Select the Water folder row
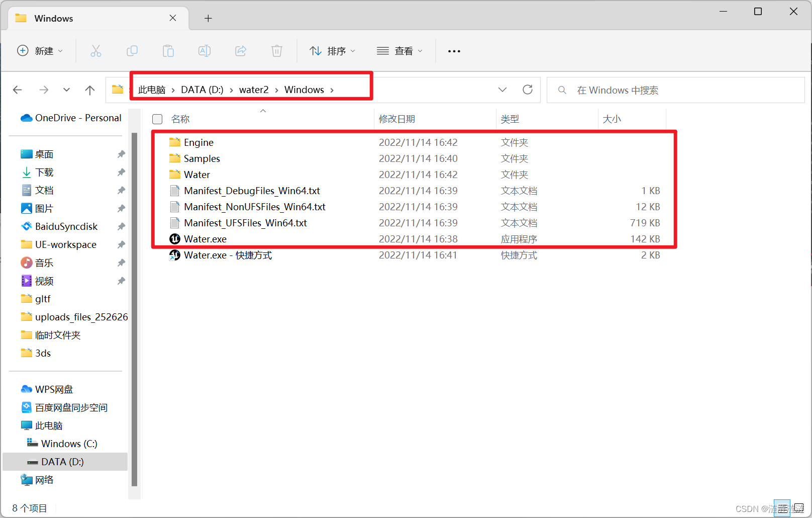Screen dimensions: 812x518 [415, 175]
